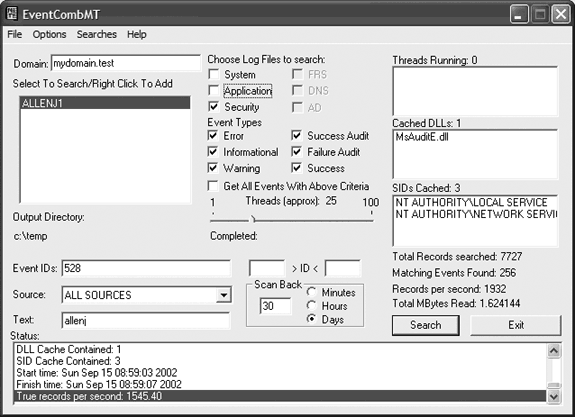Screen dimensions: 575x417
Task: Toggle the FRS log checkbox
Action: pos(297,74)
